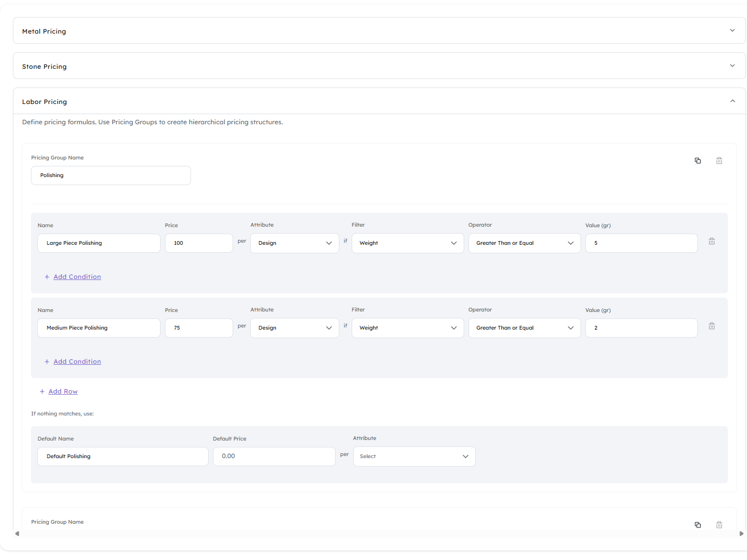Screen dimensions: 747x560
Task: Add Condition to Medium Piece Polishing
Action: pos(77,362)
